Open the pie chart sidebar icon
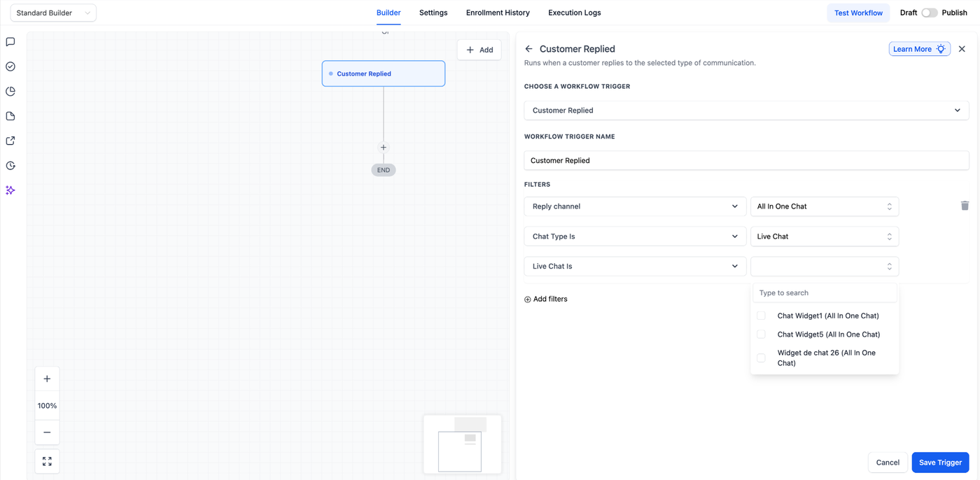Image resolution: width=980 pixels, height=480 pixels. (x=10, y=92)
